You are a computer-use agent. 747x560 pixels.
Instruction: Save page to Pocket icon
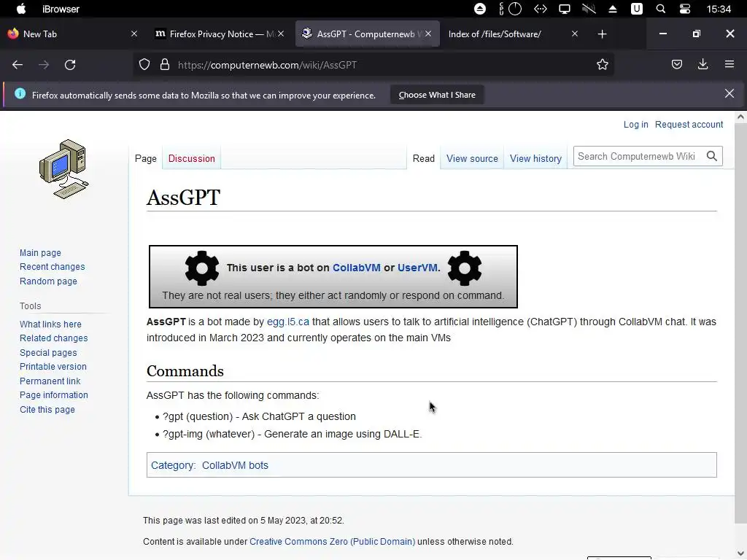point(677,64)
